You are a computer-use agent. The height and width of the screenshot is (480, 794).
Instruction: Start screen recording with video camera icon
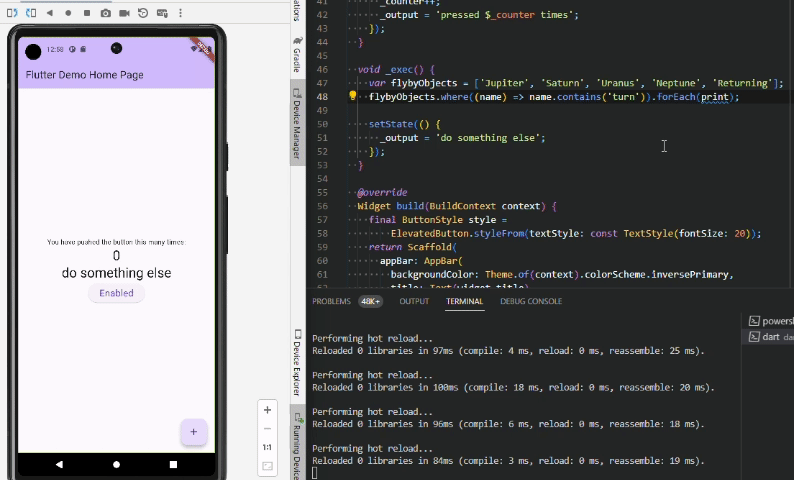[125, 13]
